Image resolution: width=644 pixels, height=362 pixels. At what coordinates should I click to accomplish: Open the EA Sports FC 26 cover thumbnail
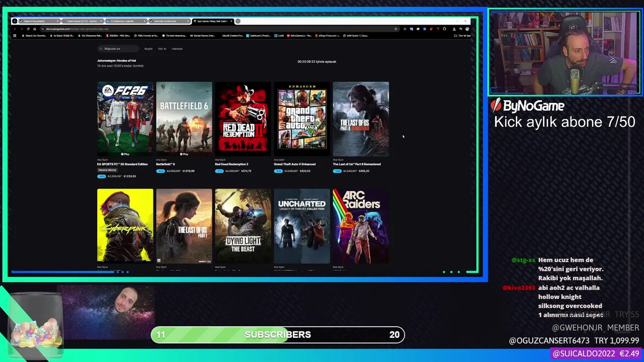125,119
